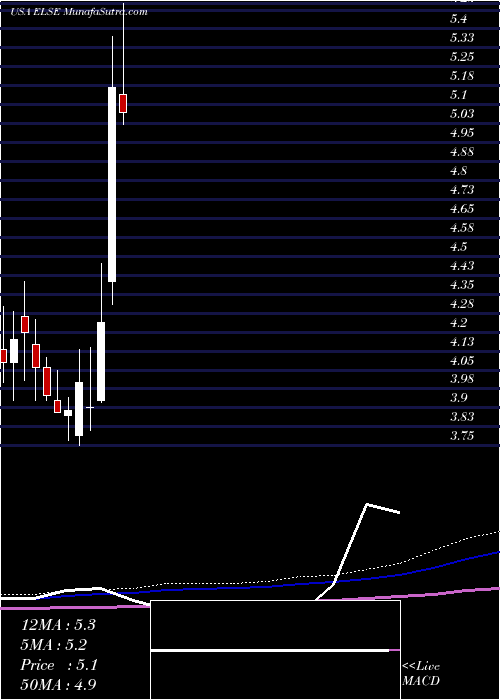The image size is (500, 700).
Task: Click the 4.8 price axis label
Action: pos(459,171)
